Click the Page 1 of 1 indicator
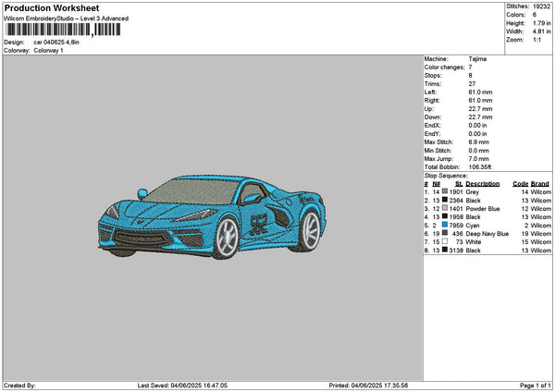 pyautogui.click(x=534, y=385)
